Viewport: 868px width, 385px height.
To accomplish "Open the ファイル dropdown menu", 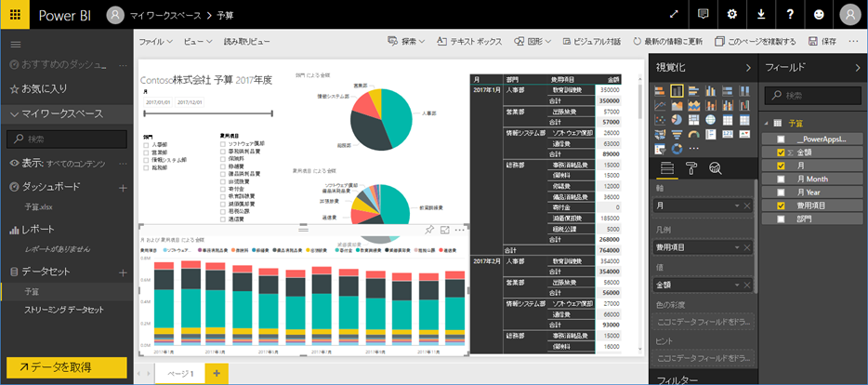I will coord(155,42).
